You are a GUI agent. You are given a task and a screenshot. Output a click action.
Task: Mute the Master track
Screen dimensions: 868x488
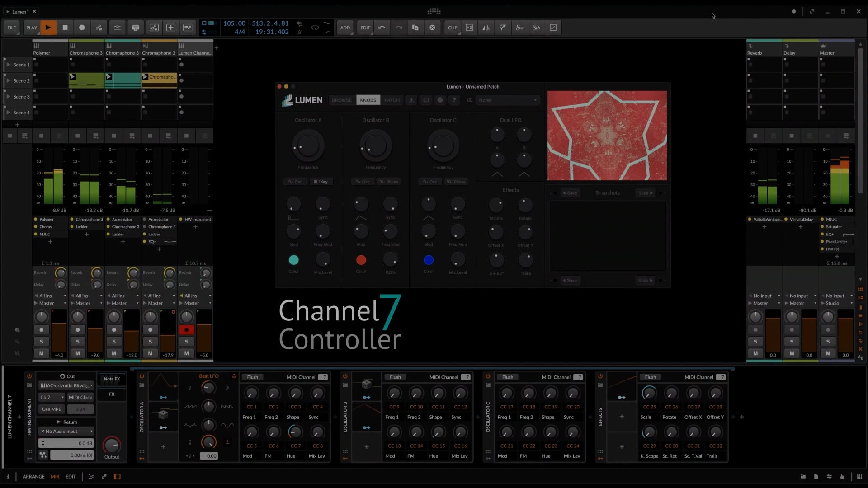point(828,353)
